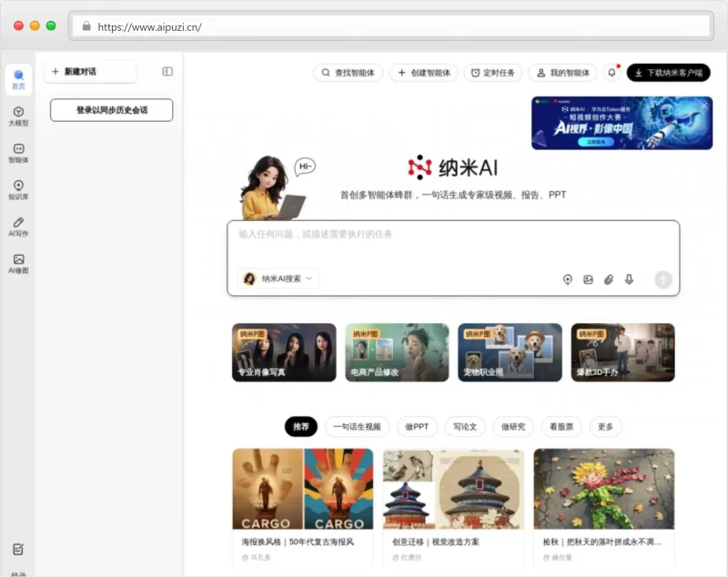This screenshot has width=728, height=577.
Task: Collapse the conversation panel via its panel icon
Action: (x=167, y=72)
